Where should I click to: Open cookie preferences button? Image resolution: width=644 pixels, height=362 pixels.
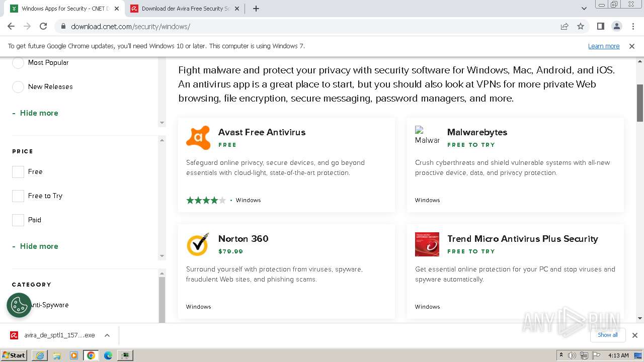point(19,305)
